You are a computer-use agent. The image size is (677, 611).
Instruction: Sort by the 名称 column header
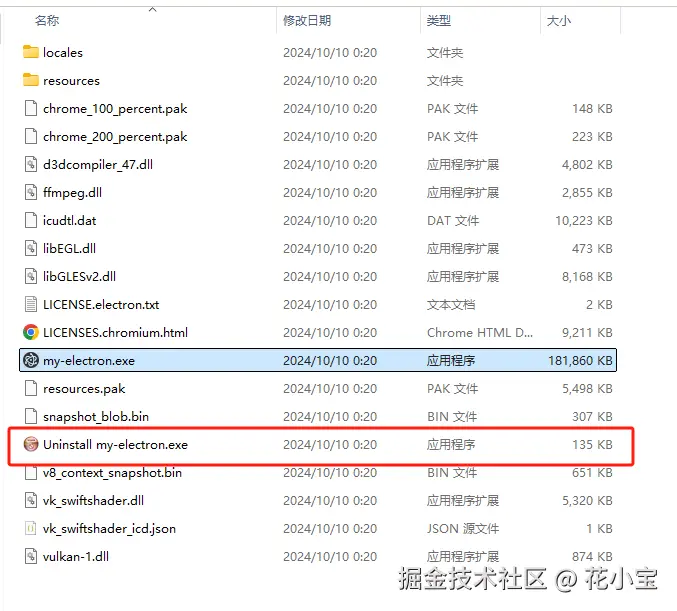pos(47,20)
